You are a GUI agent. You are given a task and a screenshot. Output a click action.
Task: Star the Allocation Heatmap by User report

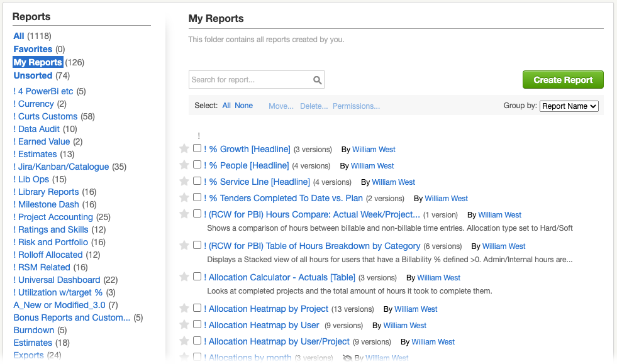click(184, 325)
